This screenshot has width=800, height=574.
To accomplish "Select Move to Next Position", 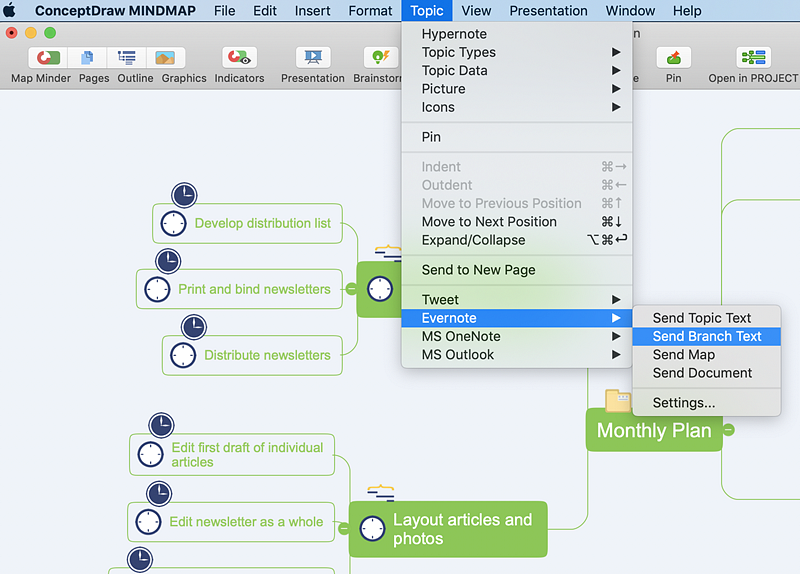I will pyautogui.click(x=516, y=222).
